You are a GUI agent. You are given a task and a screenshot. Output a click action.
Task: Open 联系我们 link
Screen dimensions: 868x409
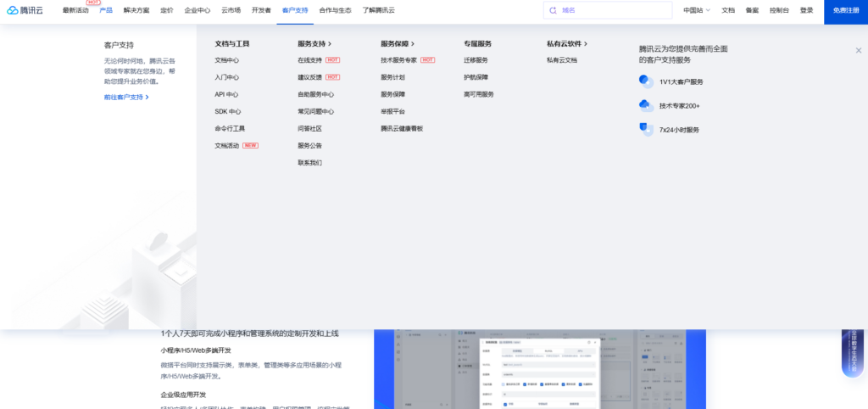tap(310, 163)
